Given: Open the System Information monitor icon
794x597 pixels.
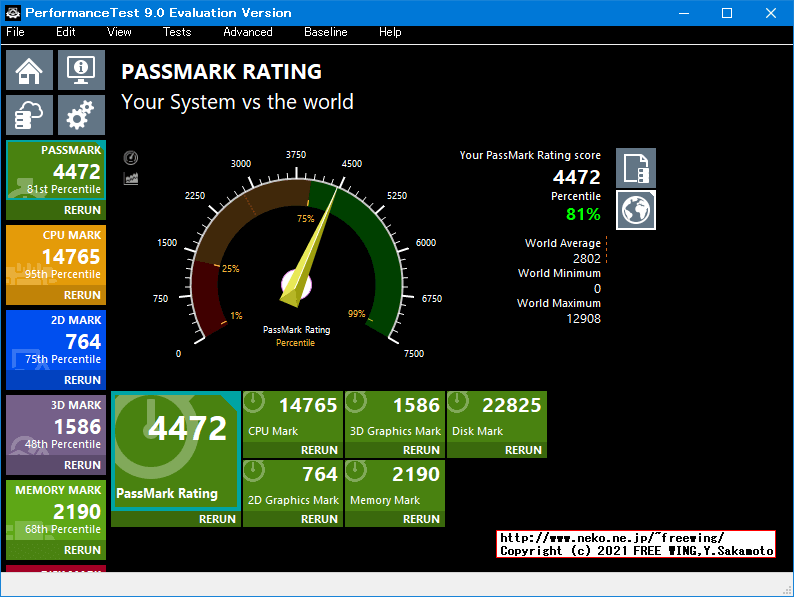Looking at the screenshot, I should point(81,72).
